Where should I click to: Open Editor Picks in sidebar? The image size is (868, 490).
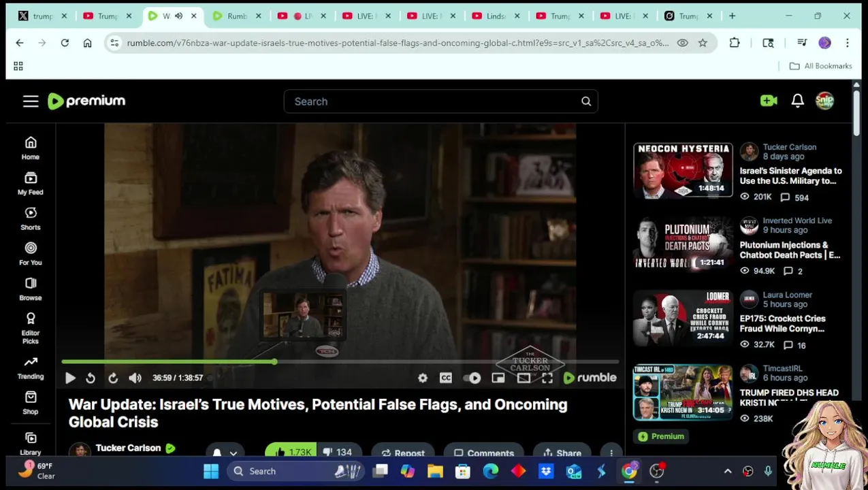click(x=31, y=328)
